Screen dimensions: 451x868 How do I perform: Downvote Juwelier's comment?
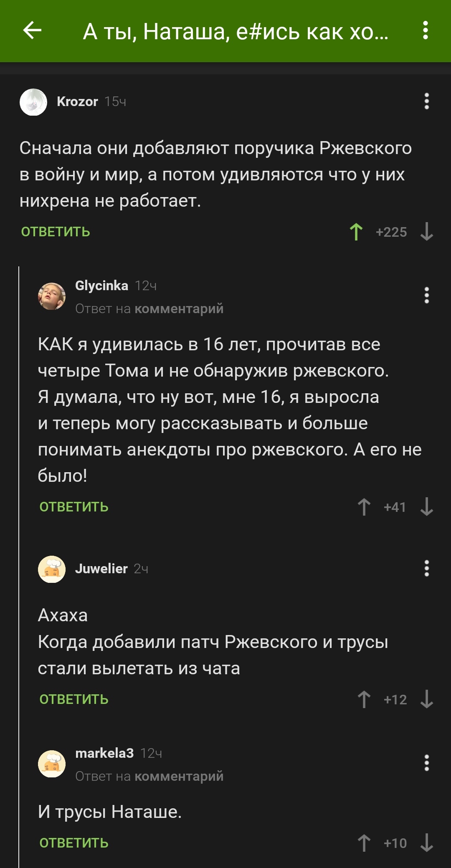[x=426, y=699]
